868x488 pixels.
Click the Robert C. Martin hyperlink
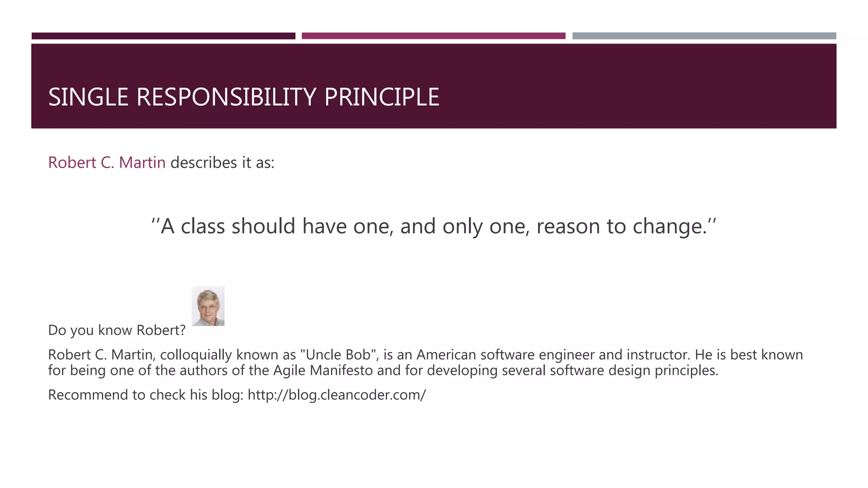click(107, 163)
